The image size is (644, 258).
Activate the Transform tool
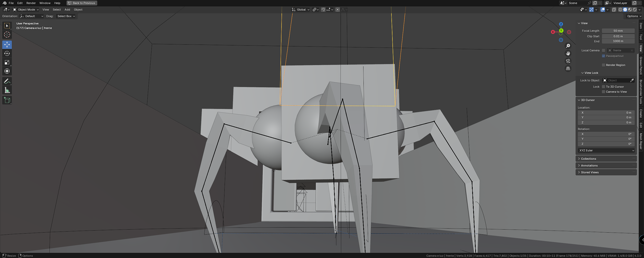pyautogui.click(x=7, y=71)
